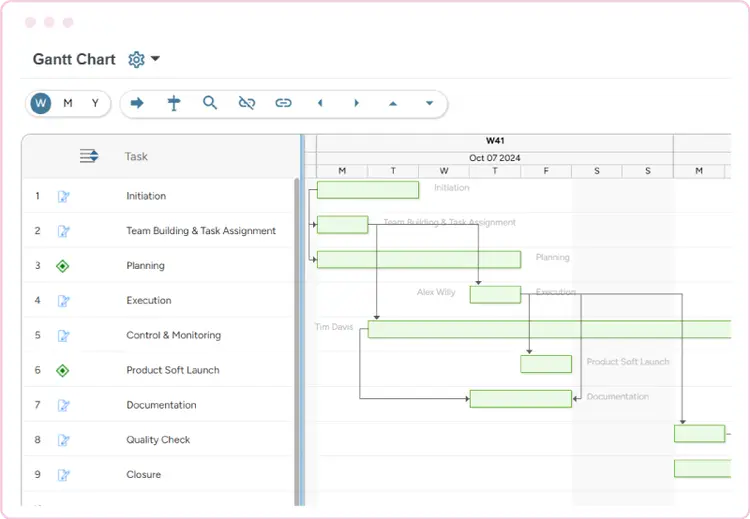The width and height of the screenshot is (750, 519).
Task: Click the blue splitter between task list and chart
Action: (302, 320)
